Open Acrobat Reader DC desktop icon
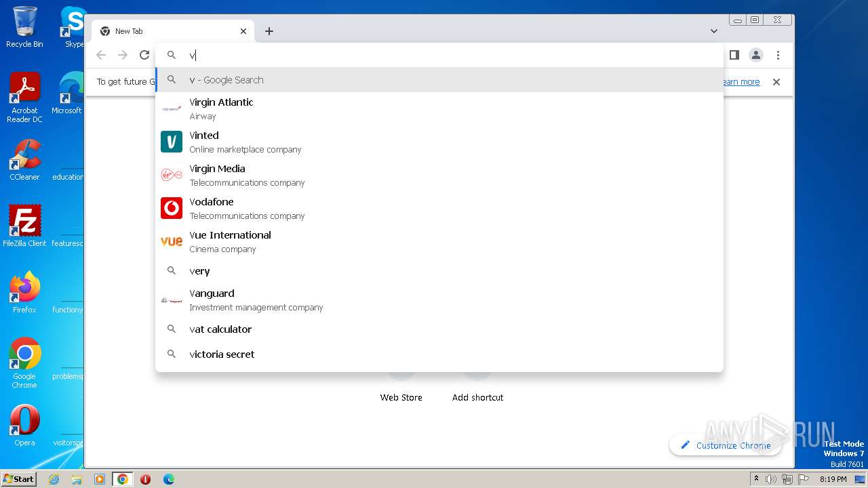This screenshot has width=868, height=488. tap(24, 98)
